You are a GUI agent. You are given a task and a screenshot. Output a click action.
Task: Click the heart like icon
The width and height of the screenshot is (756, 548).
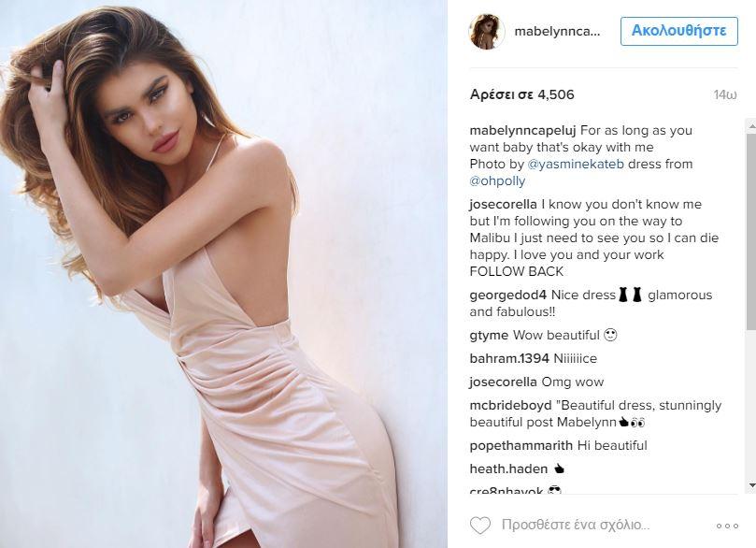tap(479, 525)
